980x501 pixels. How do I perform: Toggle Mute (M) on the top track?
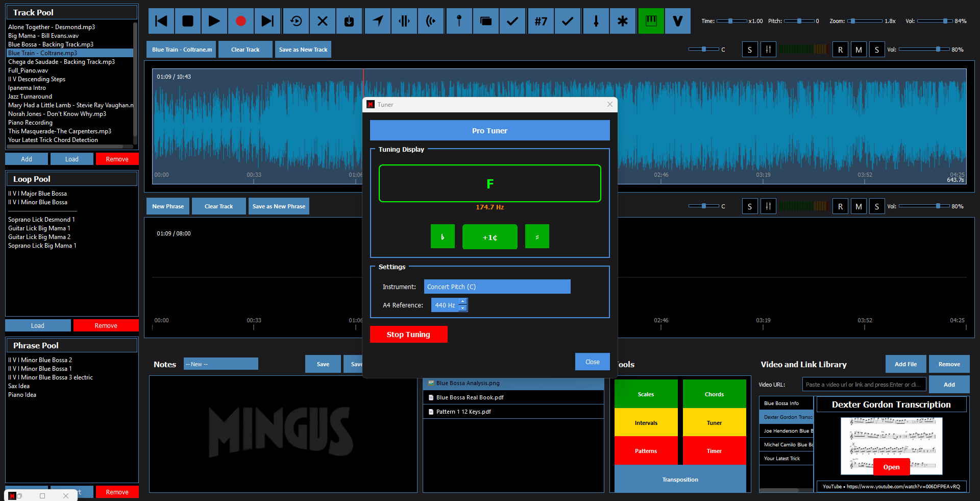coord(859,50)
